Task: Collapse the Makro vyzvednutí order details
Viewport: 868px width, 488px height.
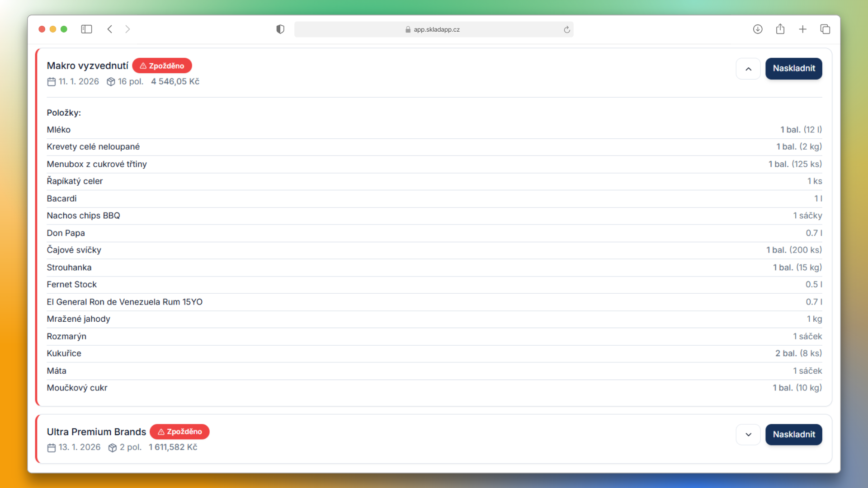Action: [x=748, y=69]
